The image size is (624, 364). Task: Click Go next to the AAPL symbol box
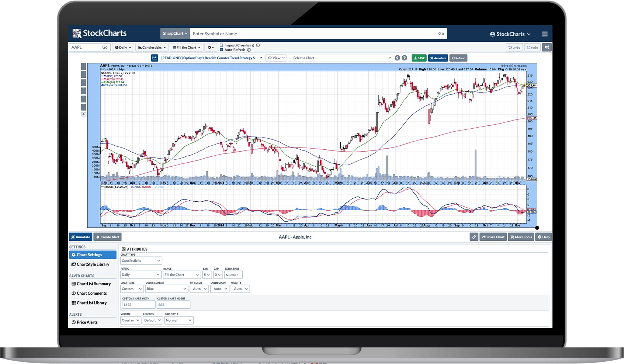pos(105,47)
